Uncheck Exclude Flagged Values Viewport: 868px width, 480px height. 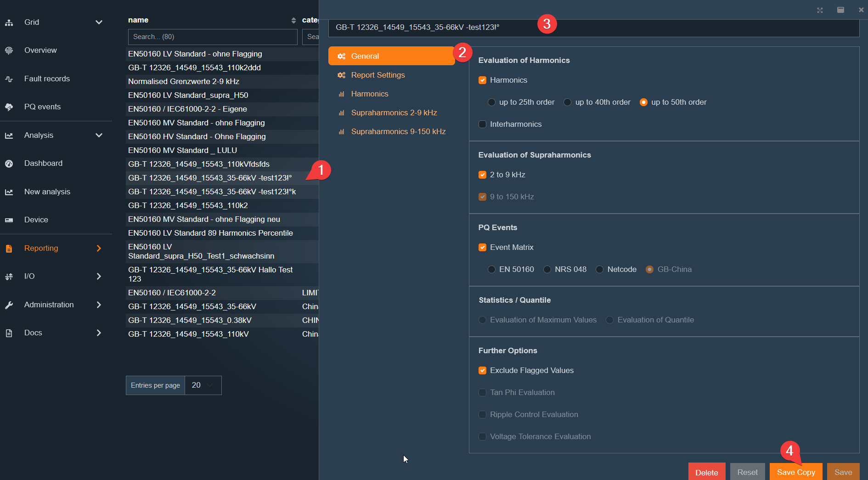point(482,371)
